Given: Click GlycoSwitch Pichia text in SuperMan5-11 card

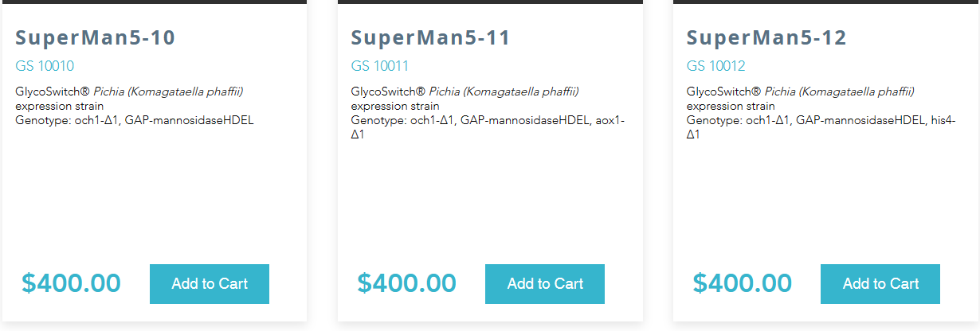Looking at the screenshot, I should (x=465, y=92).
